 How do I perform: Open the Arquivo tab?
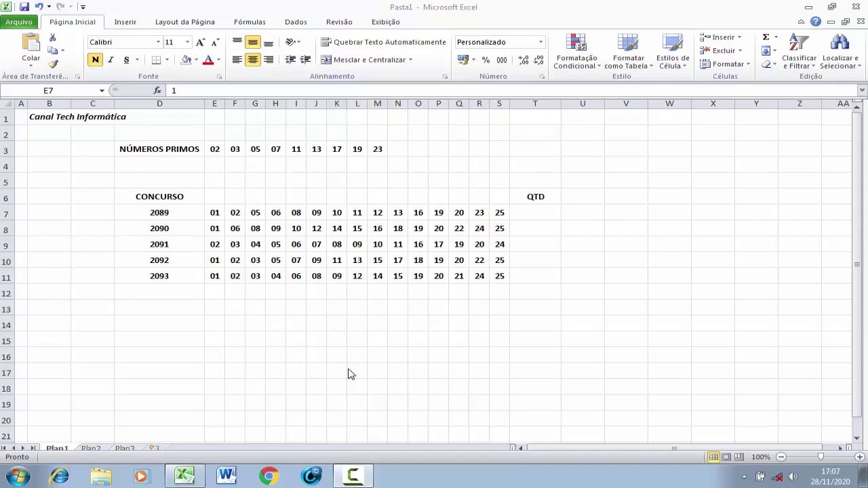pos(19,22)
